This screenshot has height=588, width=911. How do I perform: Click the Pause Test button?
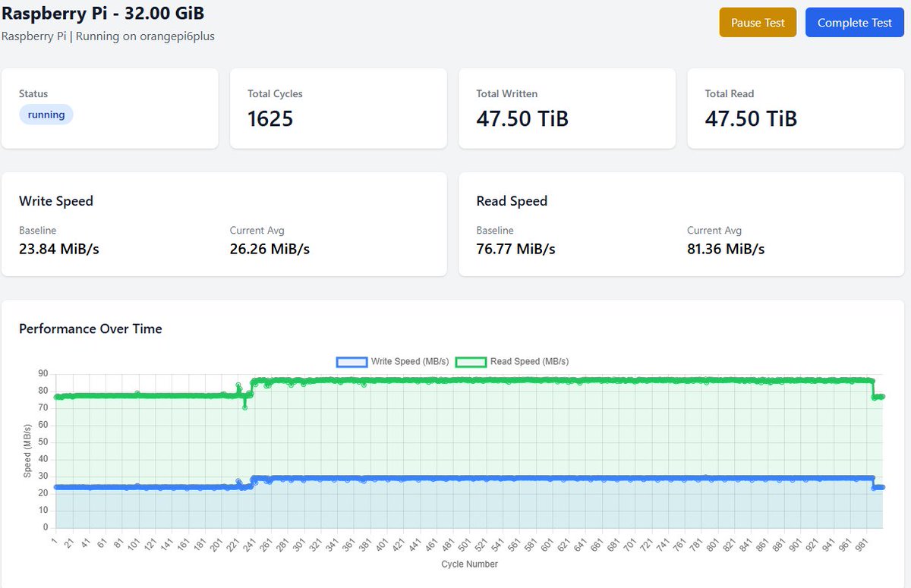pos(758,23)
